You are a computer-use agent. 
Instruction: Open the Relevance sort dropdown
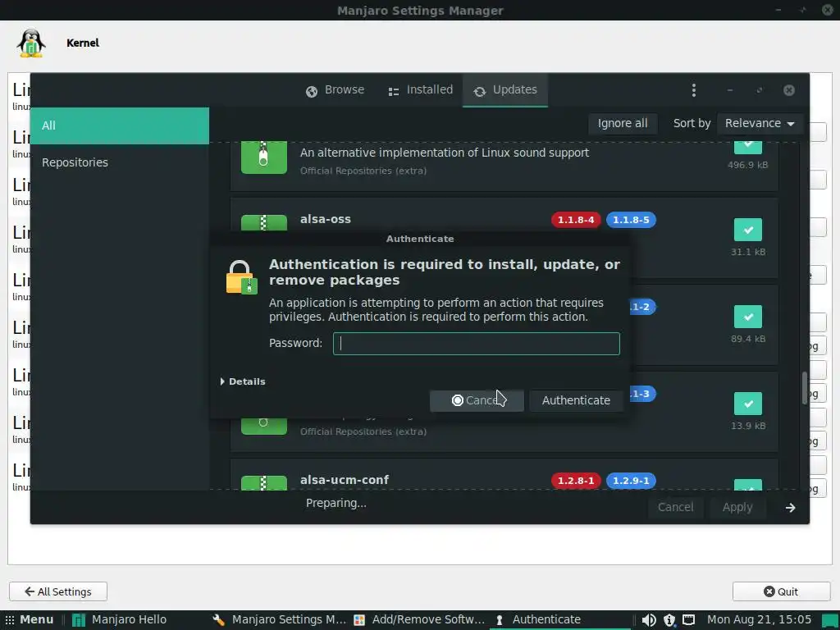tap(759, 123)
